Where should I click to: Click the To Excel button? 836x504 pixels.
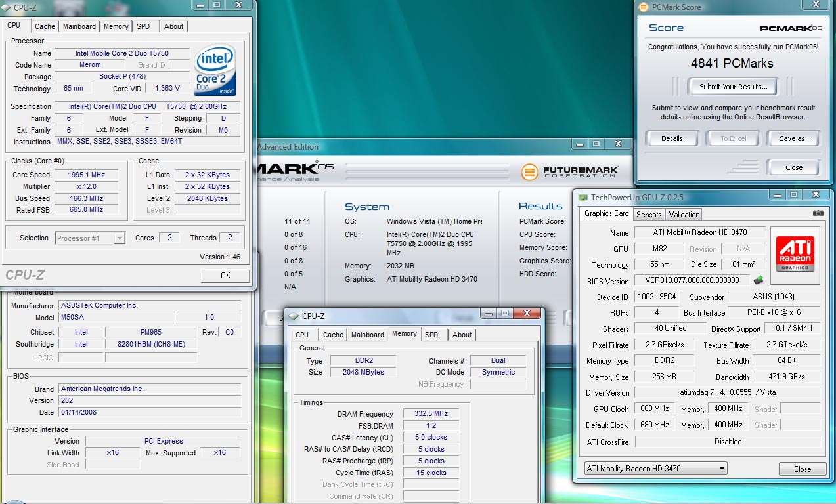point(733,138)
